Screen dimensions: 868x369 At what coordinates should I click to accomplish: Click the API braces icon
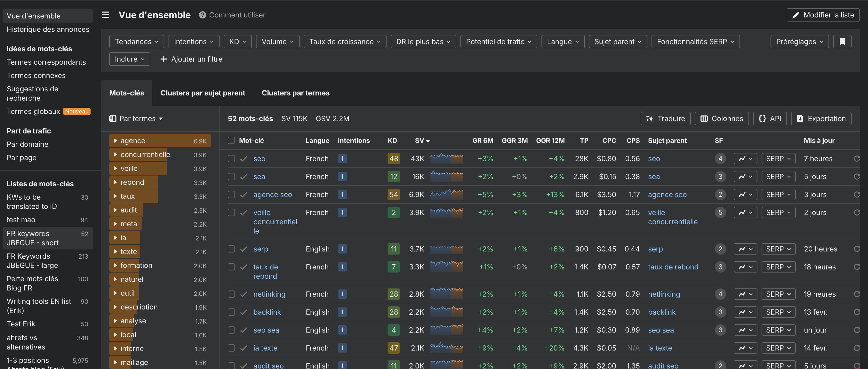click(762, 119)
